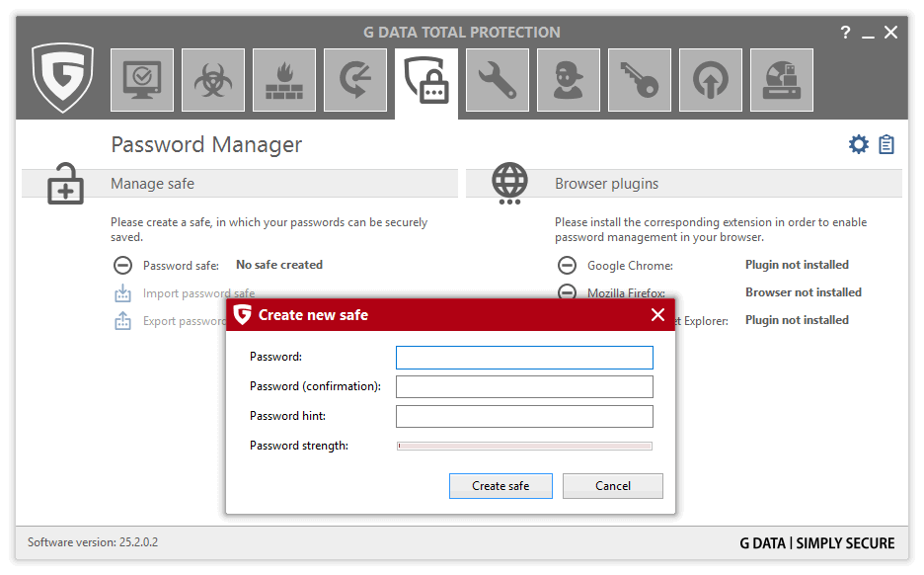The height and width of the screenshot is (575, 924).
Task: Click the G DATA shield logo
Action: click(62, 77)
